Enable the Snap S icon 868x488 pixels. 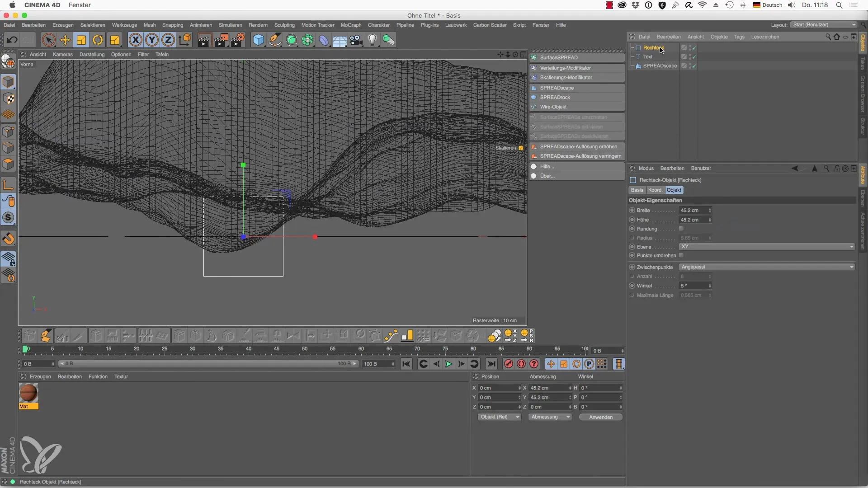8,218
